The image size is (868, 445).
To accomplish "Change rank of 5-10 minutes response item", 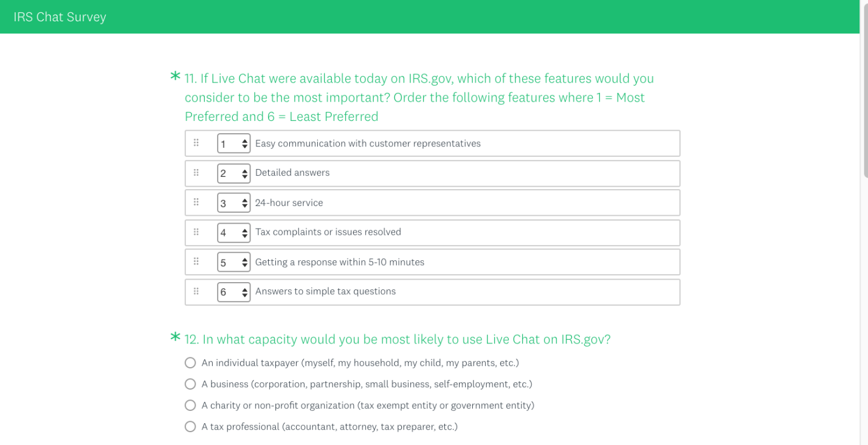I will coord(233,263).
